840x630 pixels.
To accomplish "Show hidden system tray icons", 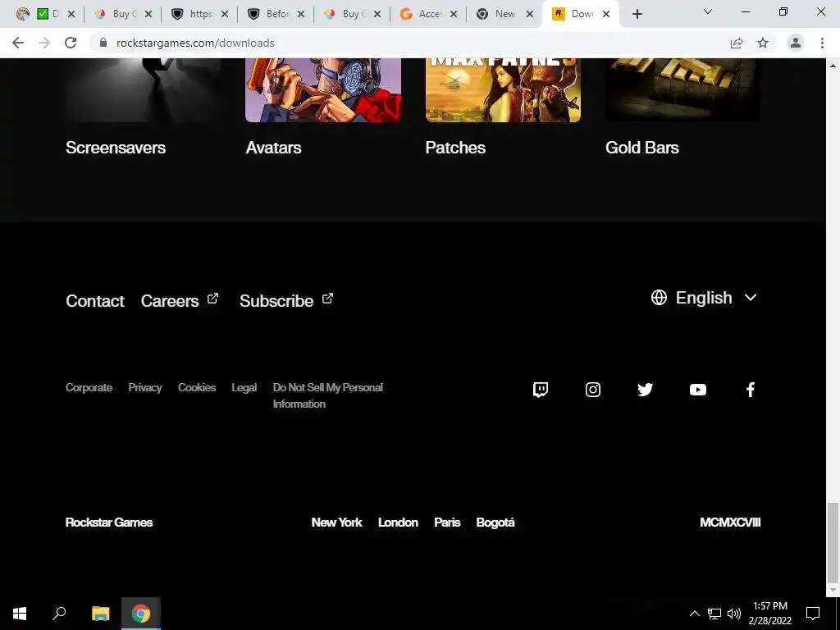I will tap(694, 614).
